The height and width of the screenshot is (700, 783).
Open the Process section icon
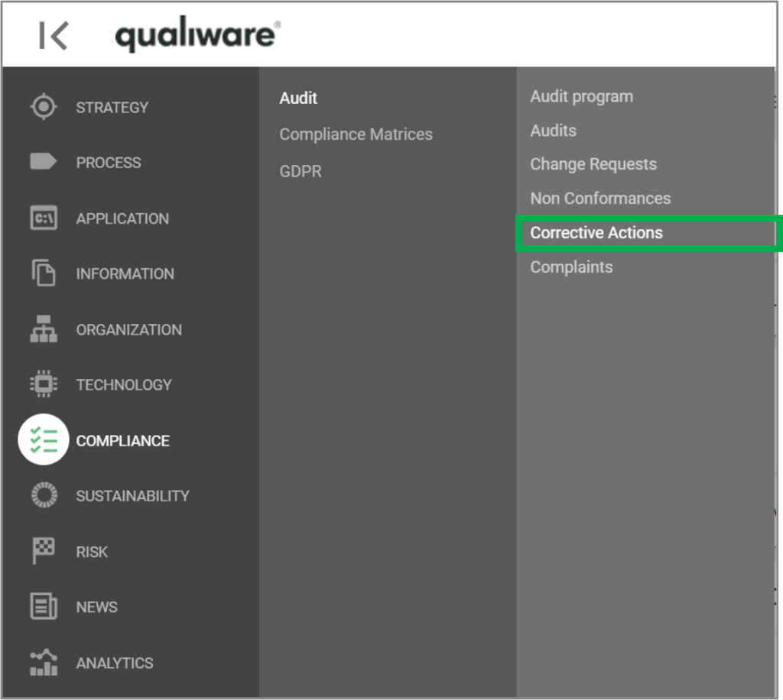(44, 162)
